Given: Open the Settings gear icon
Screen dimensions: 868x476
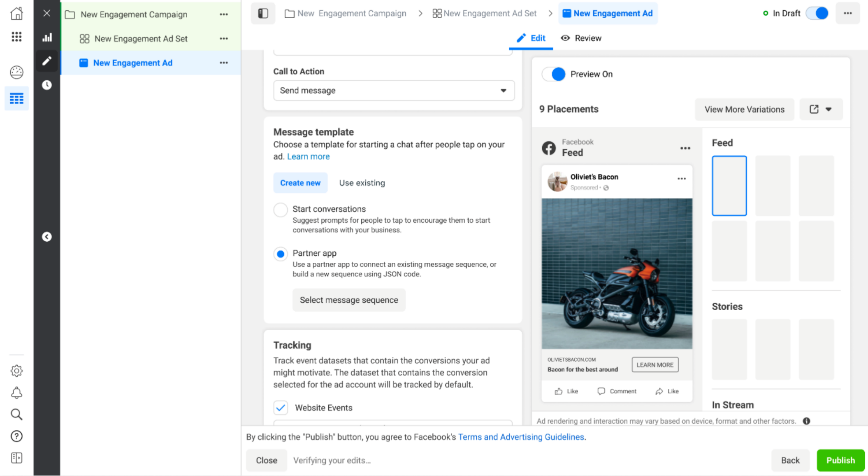Looking at the screenshot, I should pyautogui.click(x=16, y=371).
